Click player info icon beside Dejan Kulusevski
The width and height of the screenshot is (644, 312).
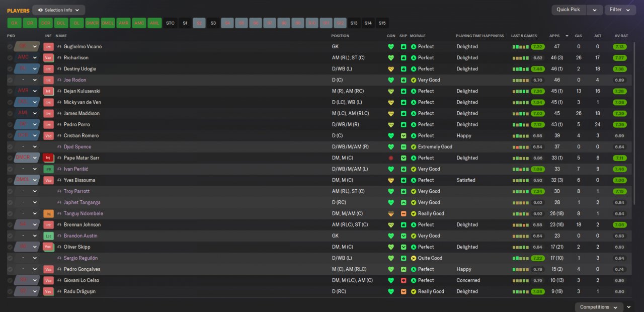[x=59, y=91]
